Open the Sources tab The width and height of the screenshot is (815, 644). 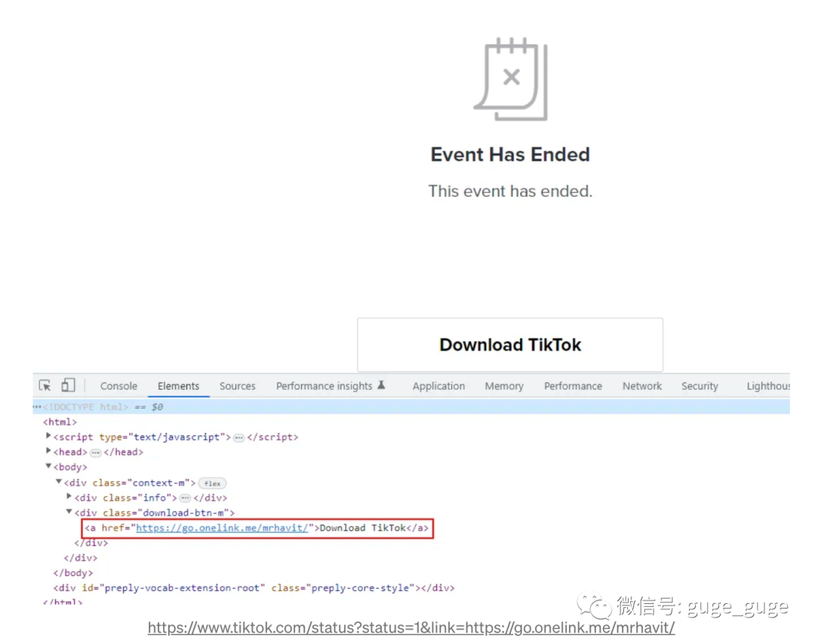[237, 386]
